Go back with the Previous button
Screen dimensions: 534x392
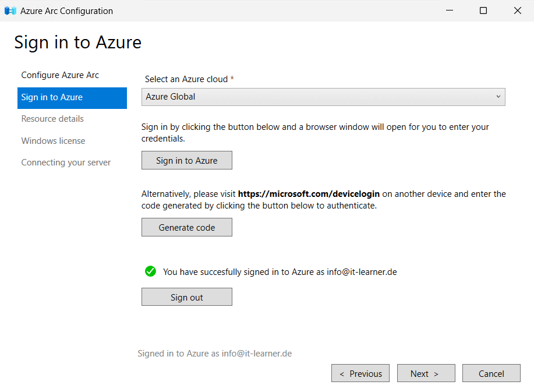pos(360,373)
